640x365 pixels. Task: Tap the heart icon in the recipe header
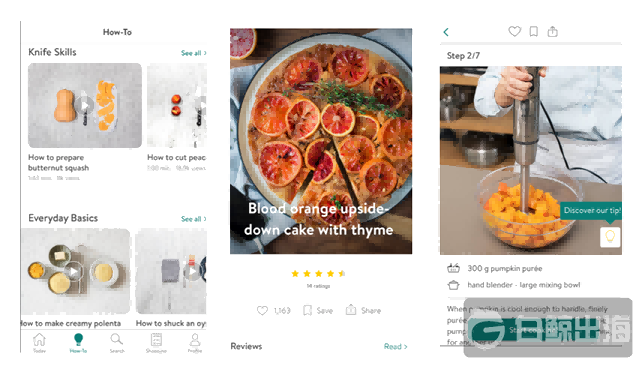point(514,31)
